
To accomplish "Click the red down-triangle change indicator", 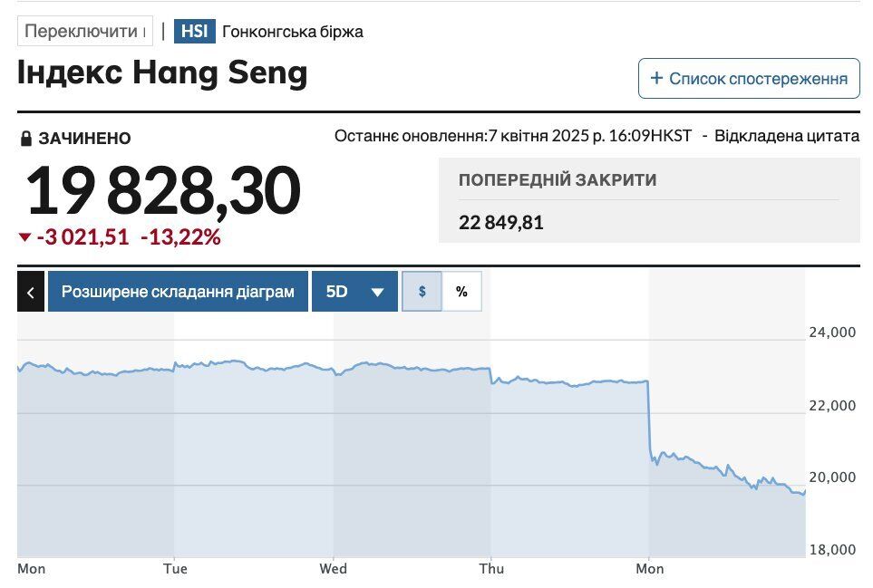I will point(24,237).
